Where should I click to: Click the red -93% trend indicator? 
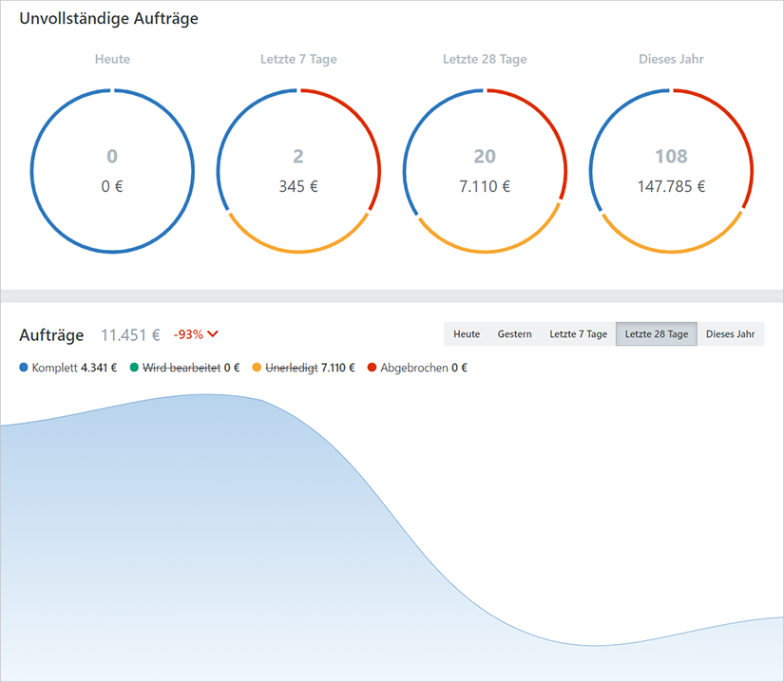point(188,334)
